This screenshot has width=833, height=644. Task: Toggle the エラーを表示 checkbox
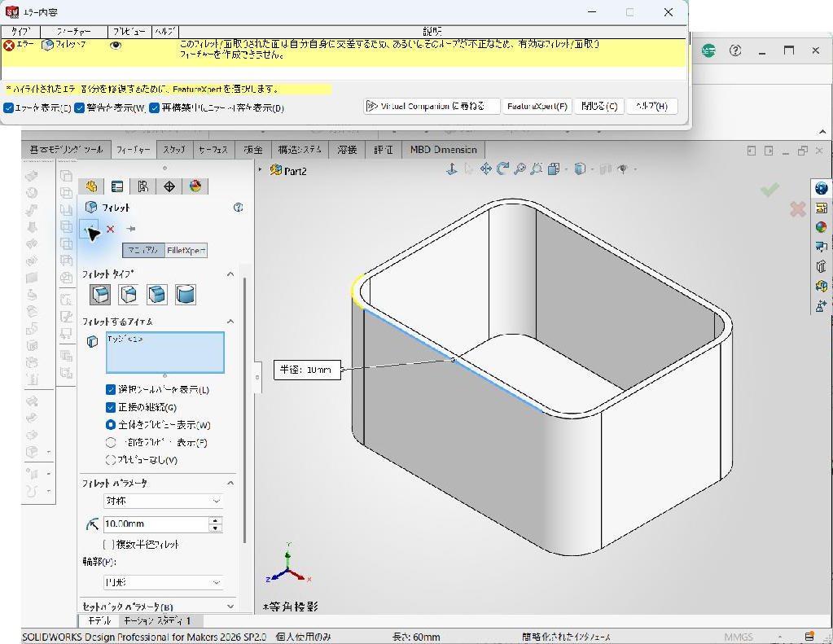[x=8, y=108]
